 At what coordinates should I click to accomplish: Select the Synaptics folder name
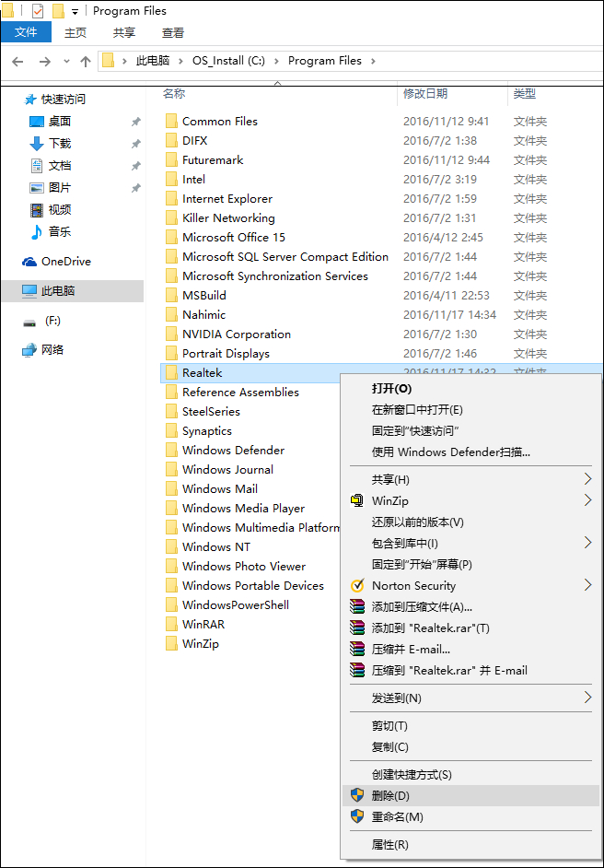pyautogui.click(x=207, y=430)
